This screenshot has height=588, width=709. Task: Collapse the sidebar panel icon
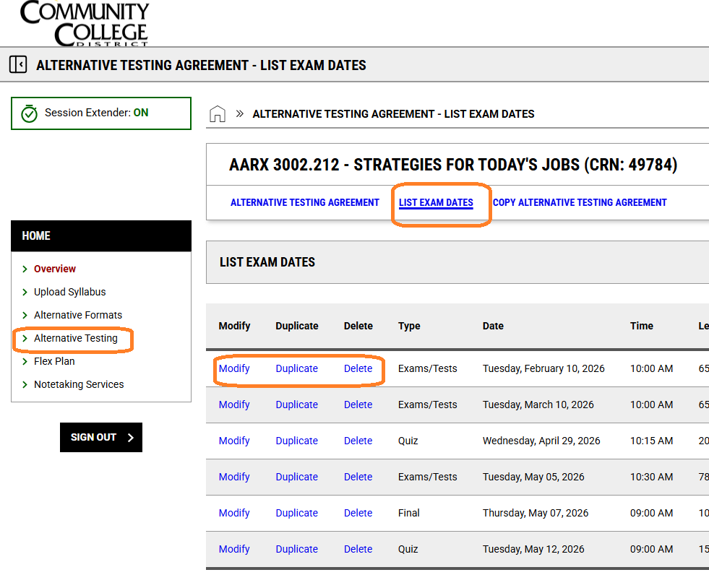(x=18, y=64)
